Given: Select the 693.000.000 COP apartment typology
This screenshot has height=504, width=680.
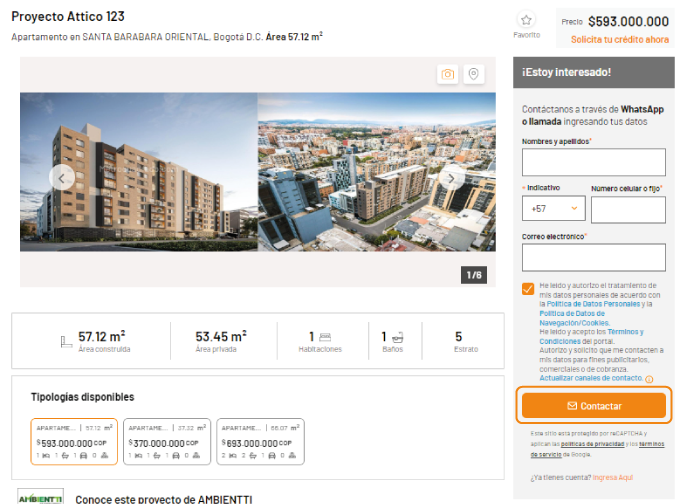Looking at the screenshot, I should point(260,442).
